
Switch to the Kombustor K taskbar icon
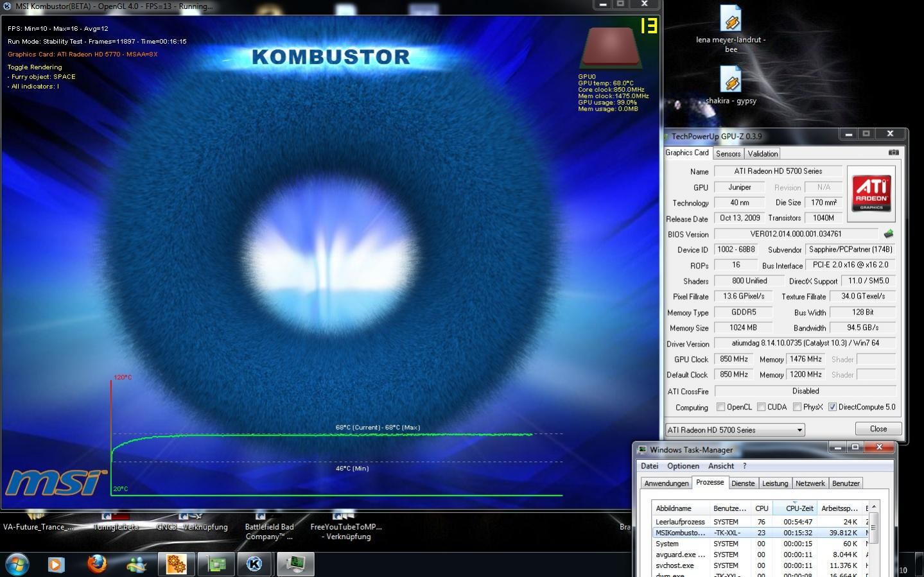[x=255, y=564]
